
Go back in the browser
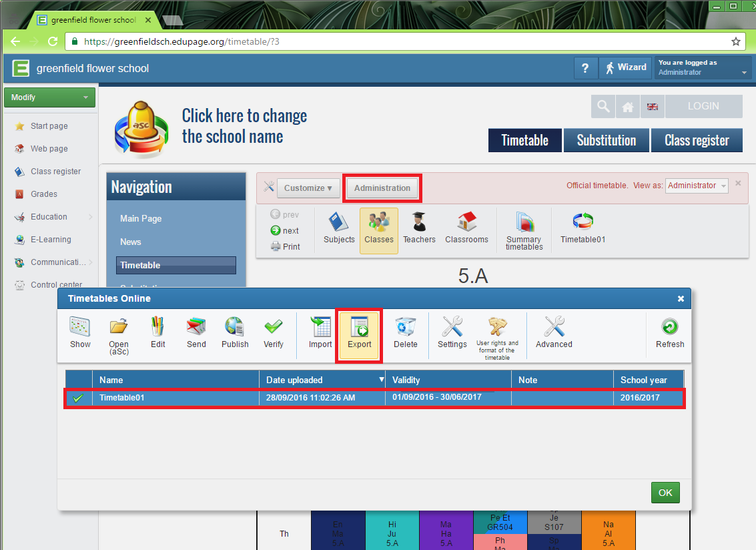(15, 41)
